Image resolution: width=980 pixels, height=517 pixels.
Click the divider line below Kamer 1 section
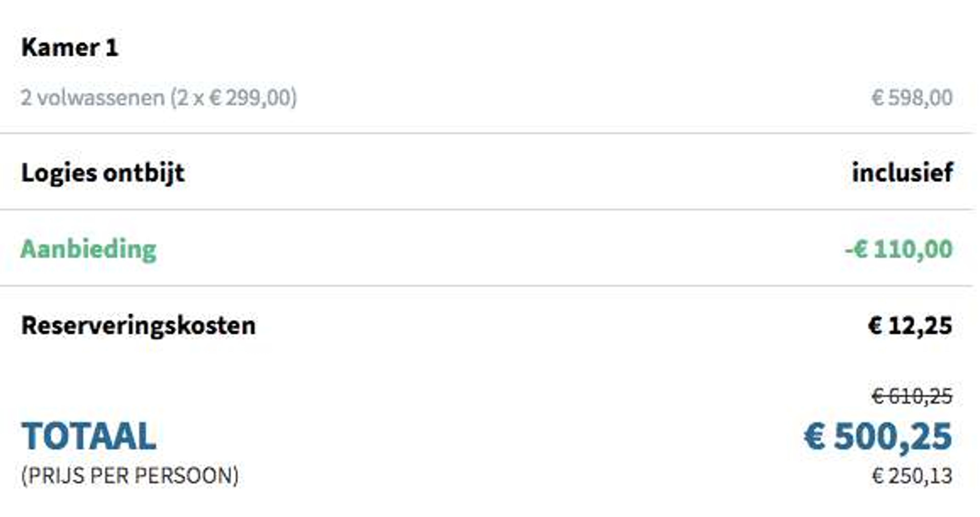point(487,133)
